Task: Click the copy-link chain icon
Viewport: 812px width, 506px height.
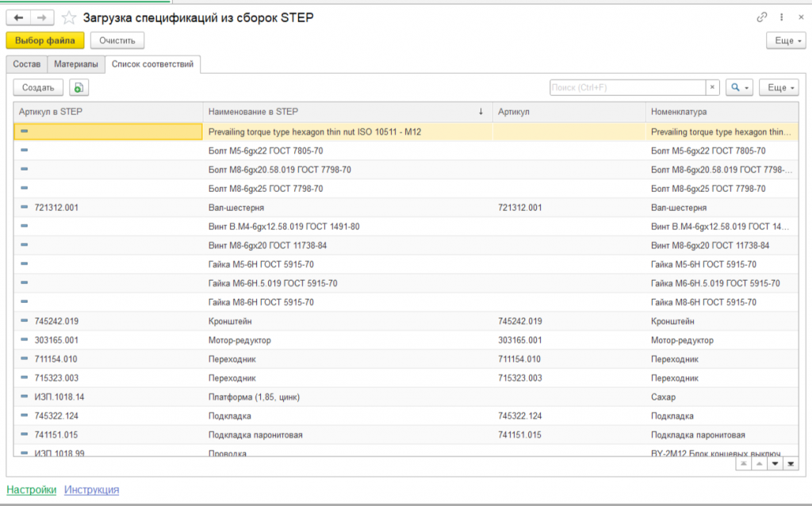Action: click(x=762, y=17)
